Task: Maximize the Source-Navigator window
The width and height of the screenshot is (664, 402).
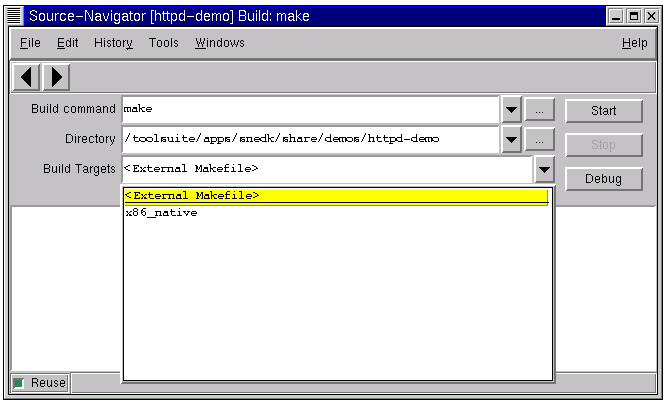Action: coord(634,17)
